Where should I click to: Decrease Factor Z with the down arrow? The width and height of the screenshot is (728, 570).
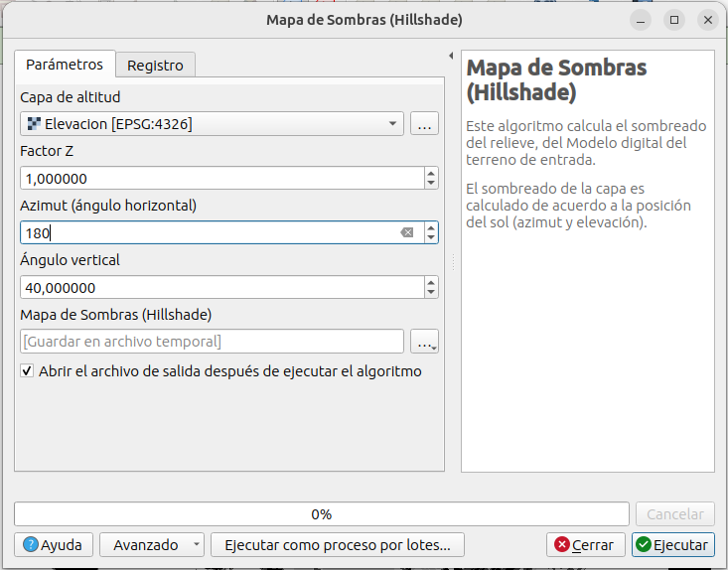[430, 184]
